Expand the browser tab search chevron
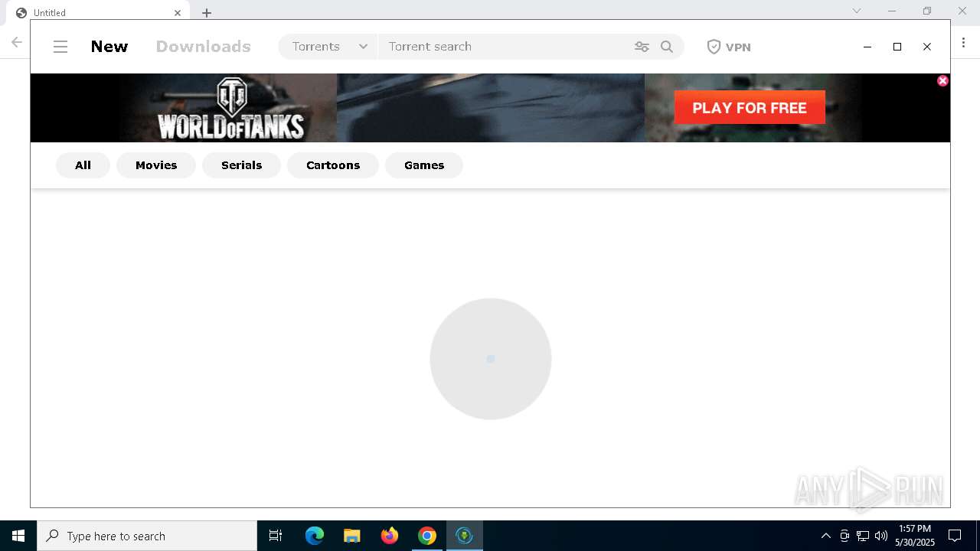The image size is (980, 551). click(x=857, y=11)
